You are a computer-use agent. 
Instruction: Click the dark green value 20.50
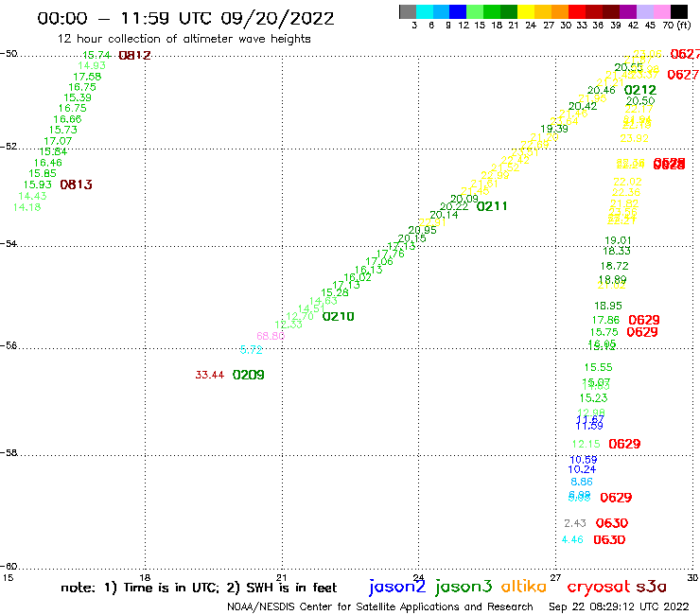(x=640, y=101)
